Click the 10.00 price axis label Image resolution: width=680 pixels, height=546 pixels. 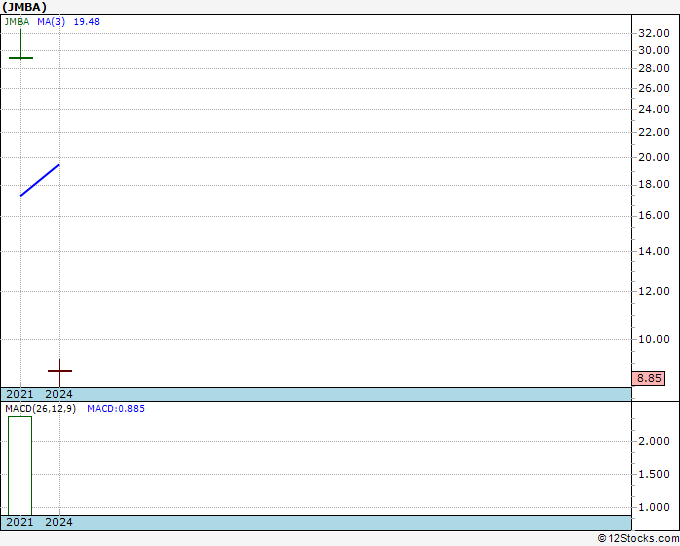(x=654, y=339)
